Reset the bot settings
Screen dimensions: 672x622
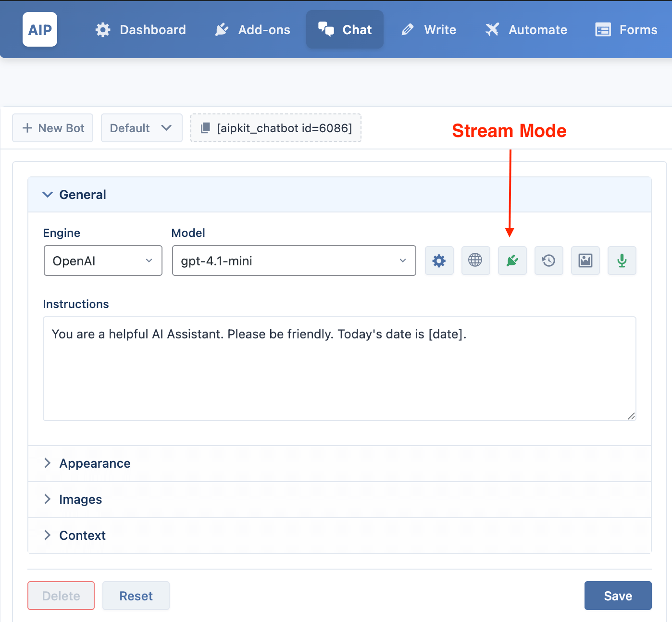[136, 596]
